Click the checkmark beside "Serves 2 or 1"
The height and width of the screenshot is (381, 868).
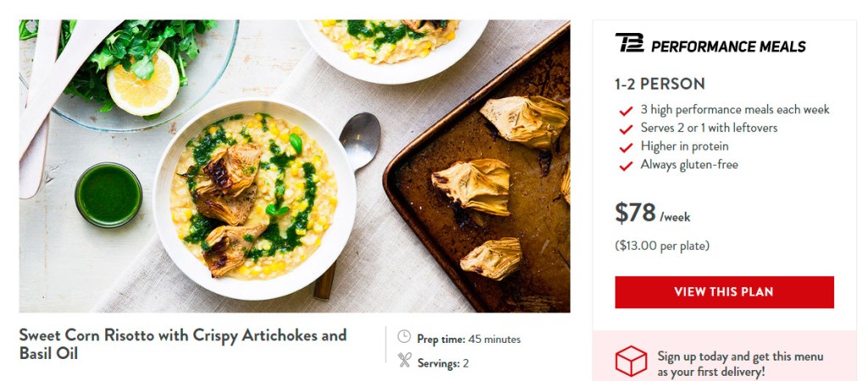pos(626,129)
